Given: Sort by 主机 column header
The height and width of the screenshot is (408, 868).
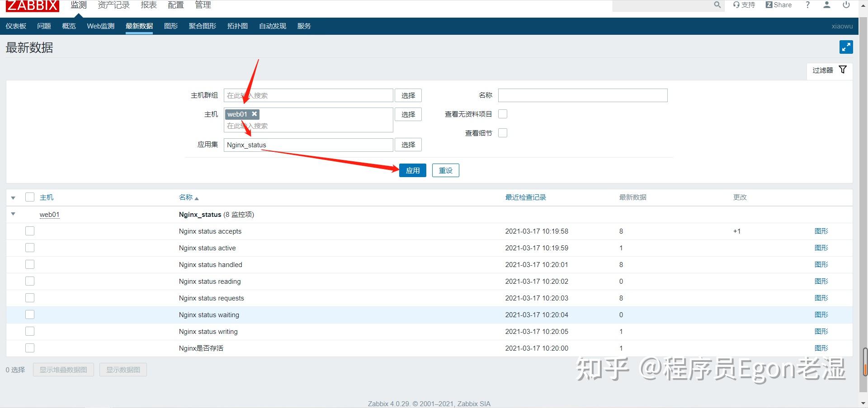Looking at the screenshot, I should pos(47,197).
